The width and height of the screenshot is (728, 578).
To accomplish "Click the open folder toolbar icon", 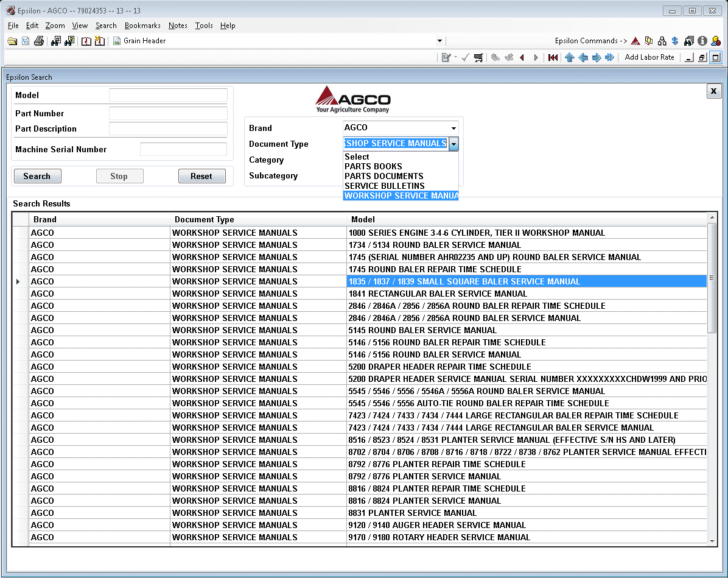I will [12, 41].
